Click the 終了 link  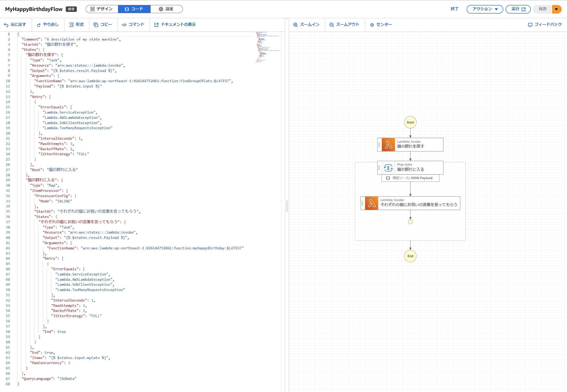[454, 9]
